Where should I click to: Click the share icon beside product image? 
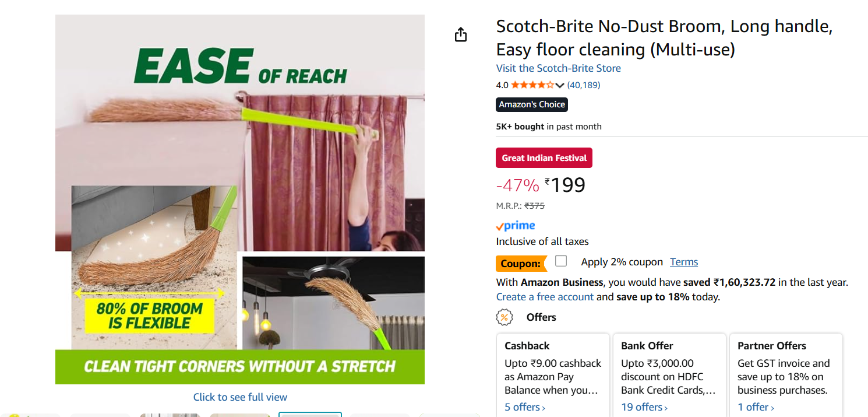[x=461, y=35]
